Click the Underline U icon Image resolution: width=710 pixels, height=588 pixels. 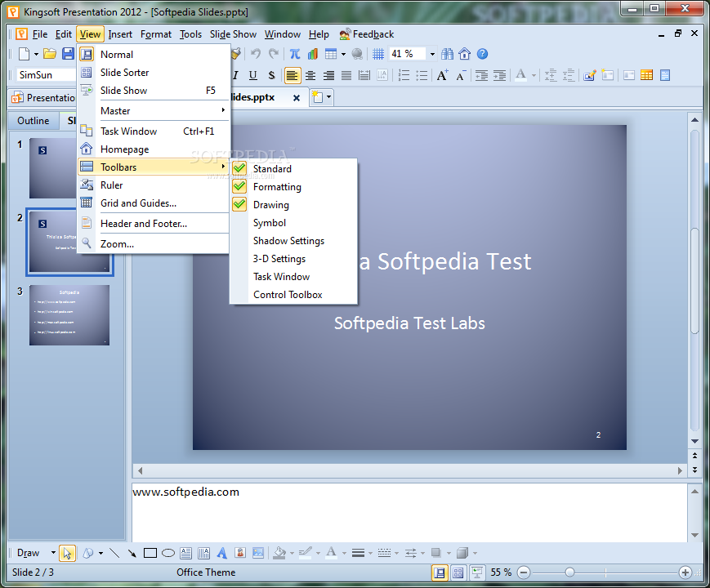click(253, 75)
